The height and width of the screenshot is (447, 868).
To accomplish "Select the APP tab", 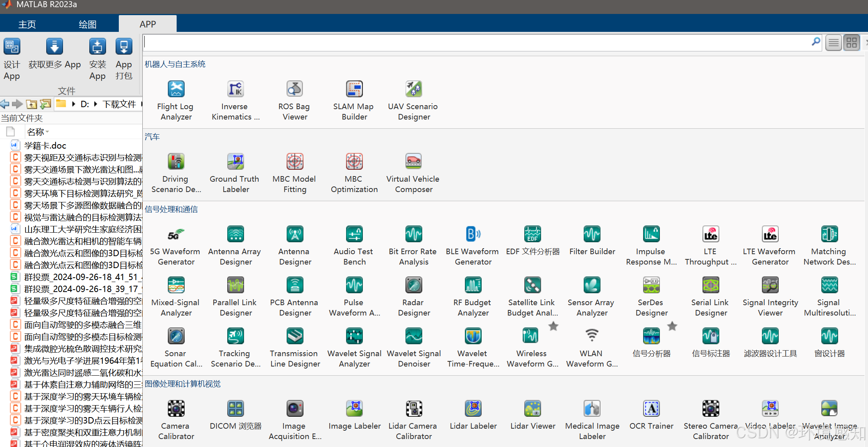I will coord(148,24).
